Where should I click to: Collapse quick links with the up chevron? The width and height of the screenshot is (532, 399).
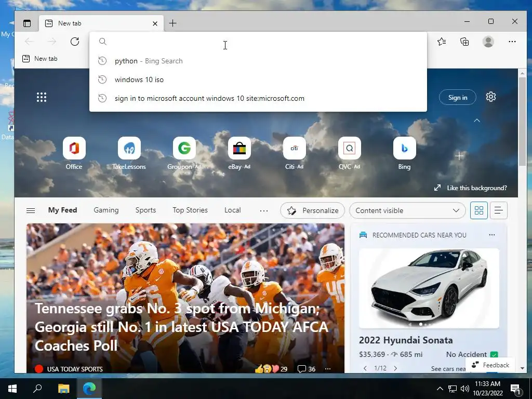point(477,121)
